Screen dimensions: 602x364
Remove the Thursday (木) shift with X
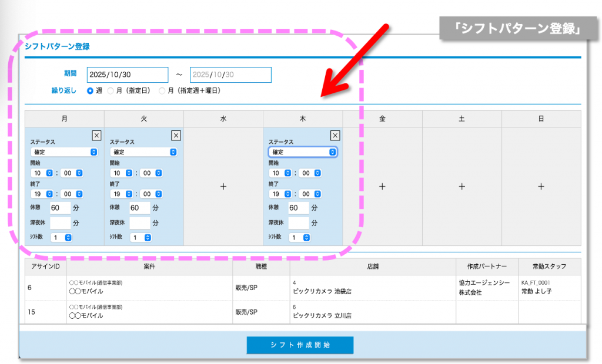tap(335, 136)
